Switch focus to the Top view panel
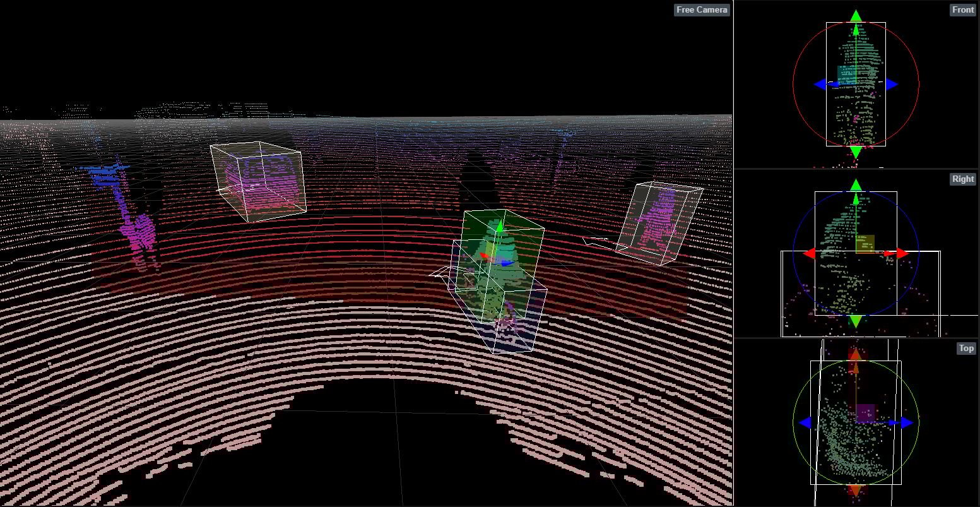 (x=965, y=348)
